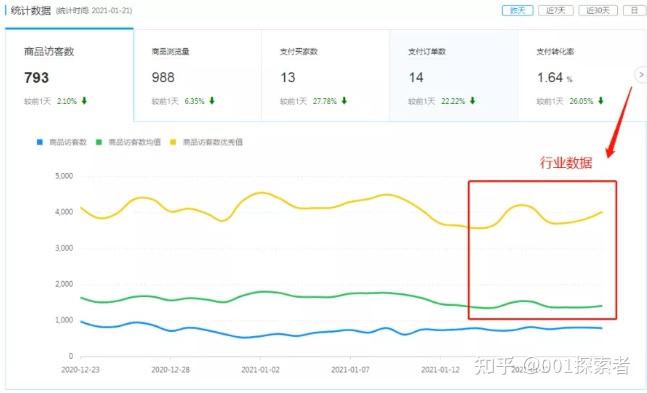The height and width of the screenshot is (393, 647).
Task: Click the down arrow beside 22.22%
Action: 472,101
